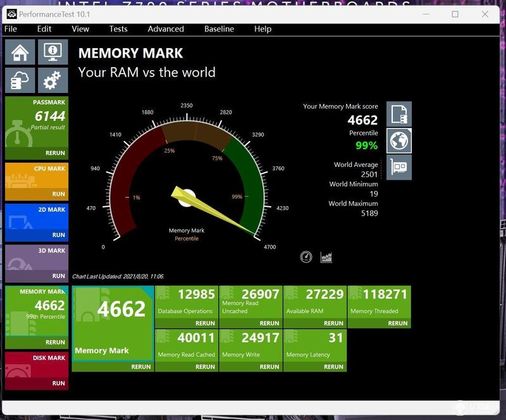Select the sidebar Memory Mark 4662 tile
506x420 pixels.
pyautogui.click(x=37, y=311)
